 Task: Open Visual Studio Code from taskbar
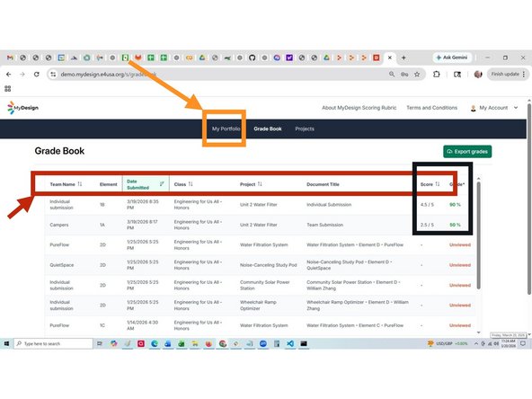pyautogui.click(x=290, y=343)
